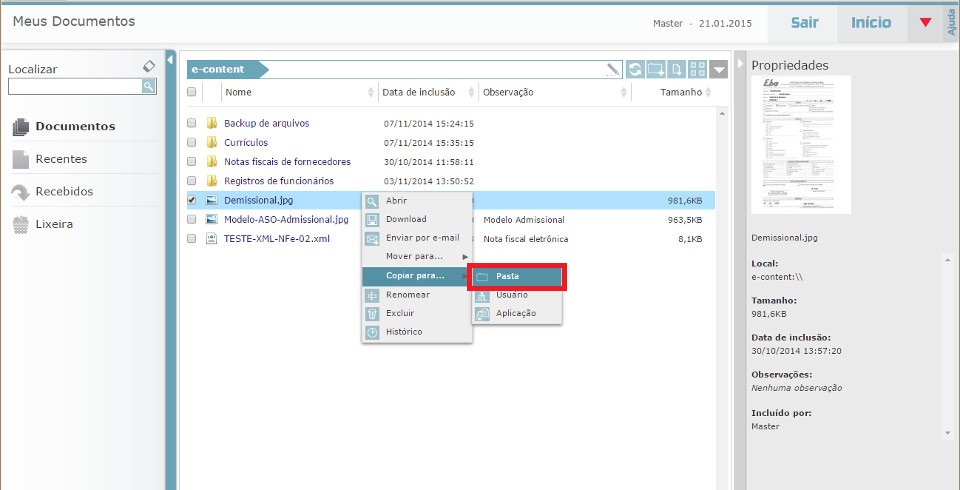This screenshot has height=490, width=960.
Task: Click the add document icon
Action: pyautogui.click(x=677, y=69)
